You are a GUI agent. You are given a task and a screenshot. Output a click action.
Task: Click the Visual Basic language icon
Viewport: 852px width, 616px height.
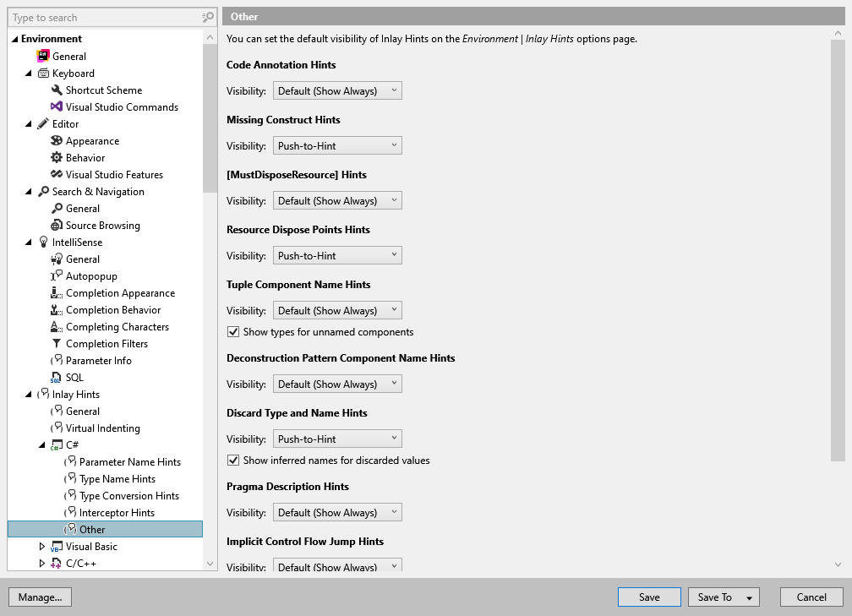57,547
